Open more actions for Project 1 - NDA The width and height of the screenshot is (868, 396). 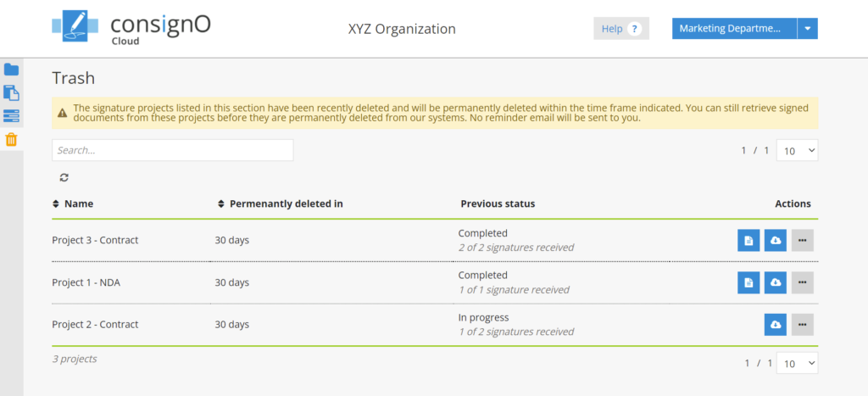803,282
